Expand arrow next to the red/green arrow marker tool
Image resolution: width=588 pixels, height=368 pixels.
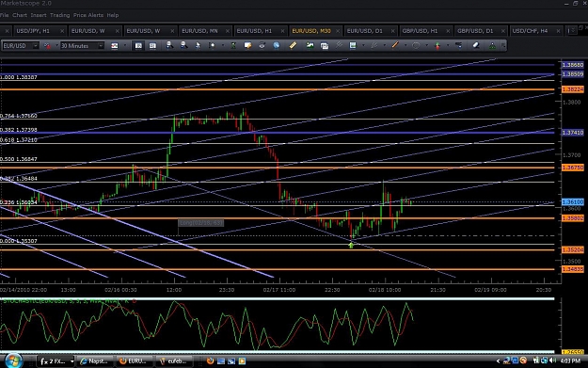click(x=448, y=46)
